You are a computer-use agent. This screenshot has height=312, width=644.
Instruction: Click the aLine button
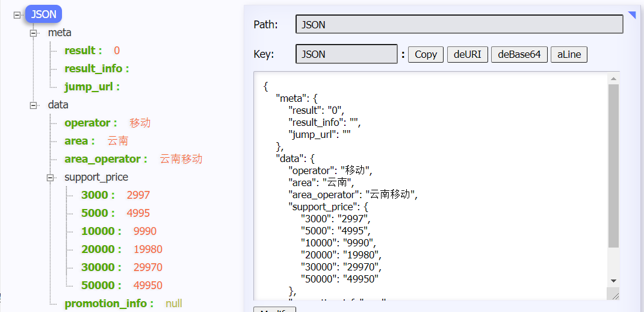(x=569, y=54)
